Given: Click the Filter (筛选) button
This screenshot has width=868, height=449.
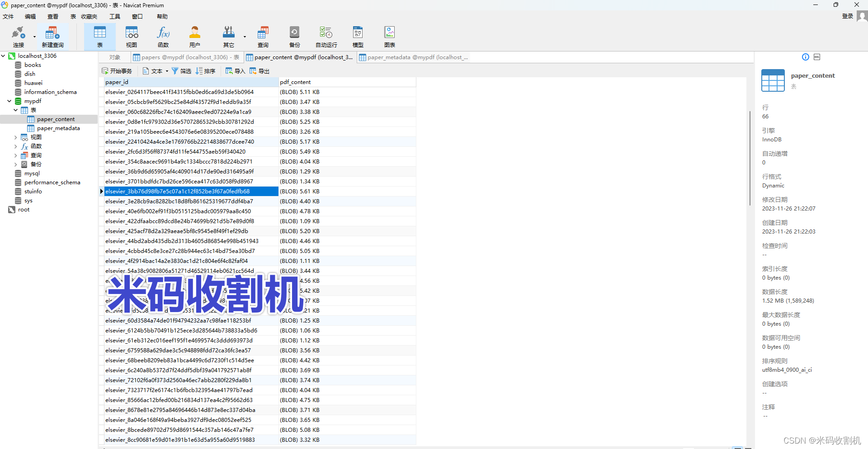Looking at the screenshot, I should pos(181,71).
